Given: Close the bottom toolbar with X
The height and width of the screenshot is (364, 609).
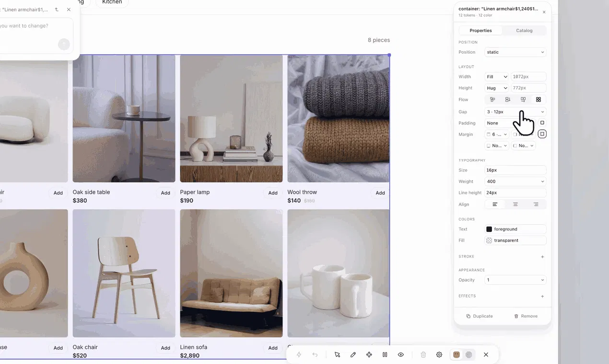Looking at the screenshot, I should (x=486, y=355).
